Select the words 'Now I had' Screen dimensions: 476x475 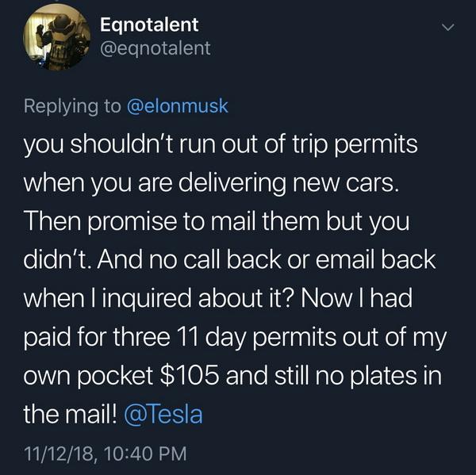pos(357,298)
